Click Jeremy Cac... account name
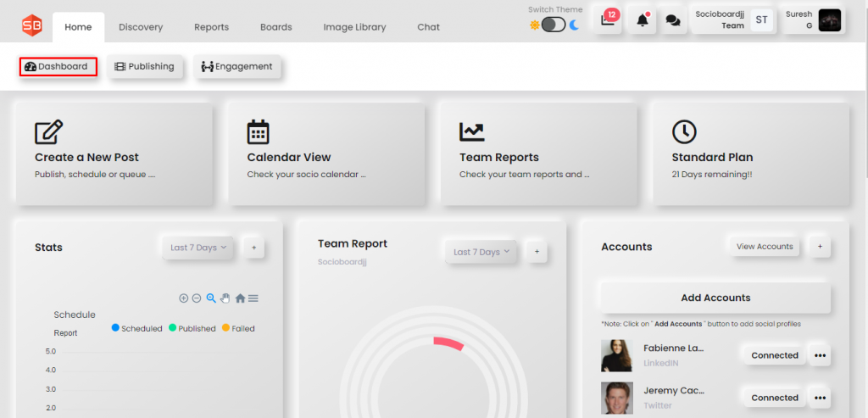This screenshot has width=868, height=418. pos(674,391)
